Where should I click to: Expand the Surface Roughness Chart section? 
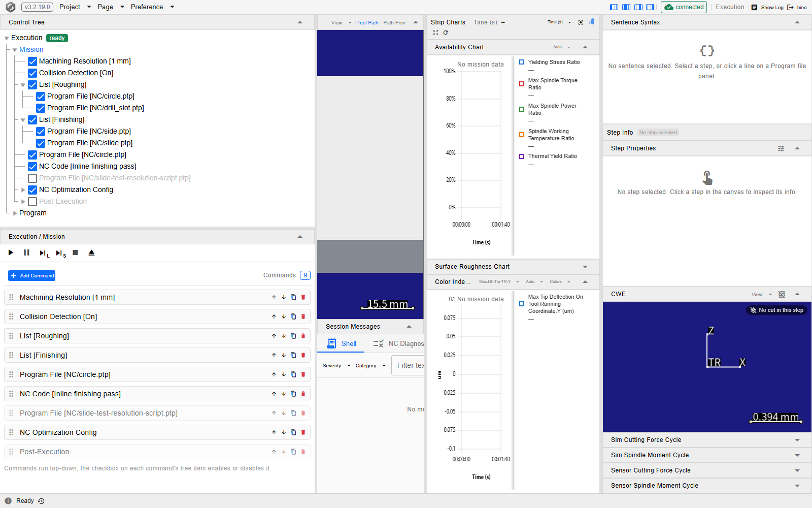point(585,267)
